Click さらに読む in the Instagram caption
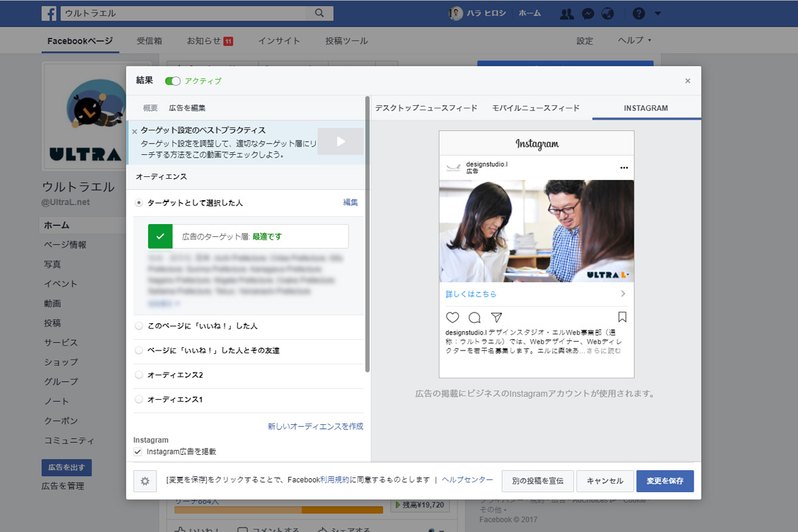798x532 pixels. coord(604,350)
